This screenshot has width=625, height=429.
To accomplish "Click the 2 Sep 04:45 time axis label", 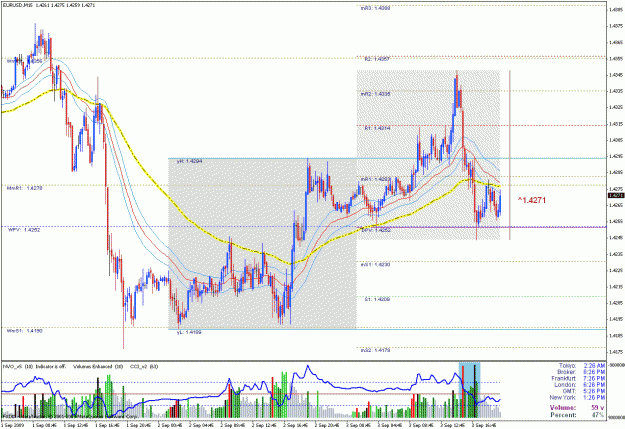I will (202, 425).
